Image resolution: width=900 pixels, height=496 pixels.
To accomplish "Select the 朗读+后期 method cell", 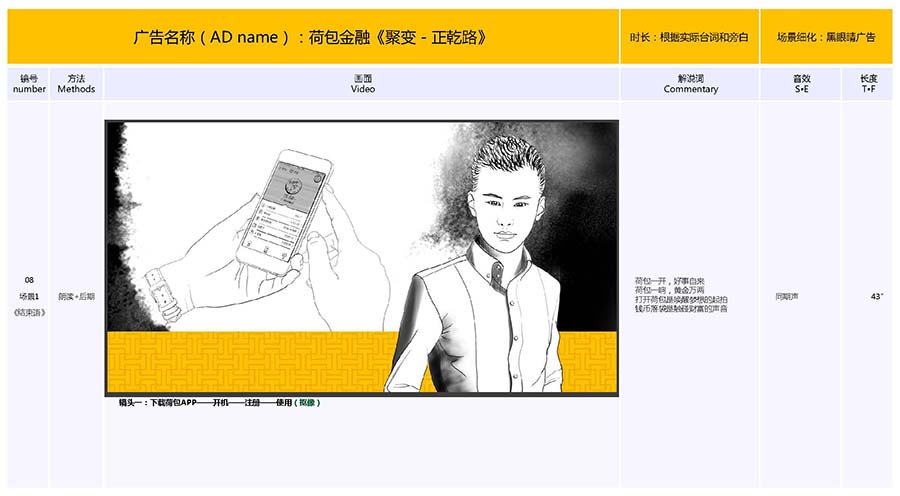I will (76, 296).
